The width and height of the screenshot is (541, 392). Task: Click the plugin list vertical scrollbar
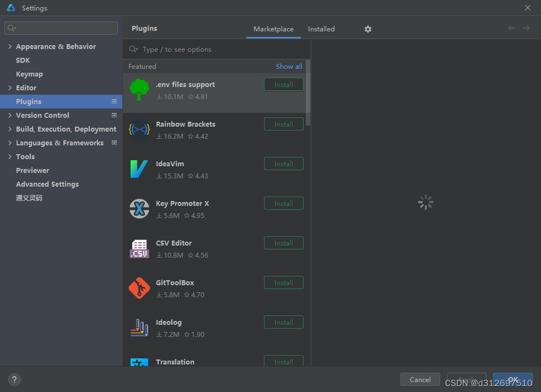308,93
